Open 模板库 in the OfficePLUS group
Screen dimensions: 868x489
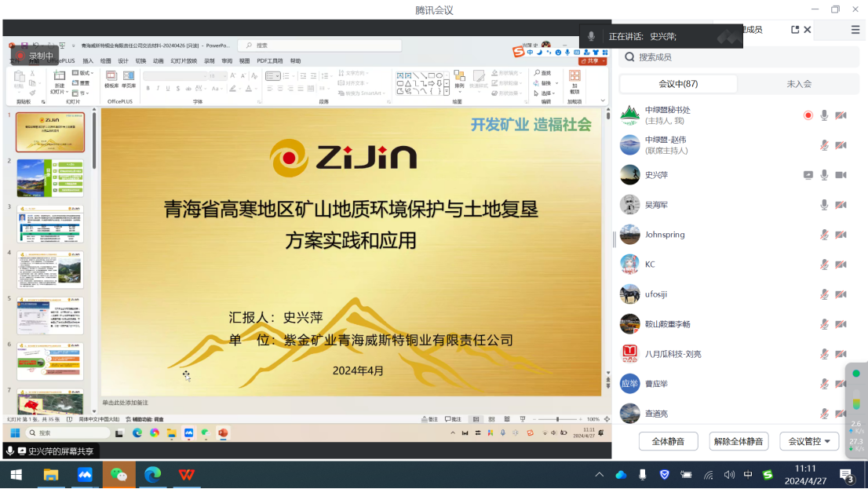click(111, 80)
